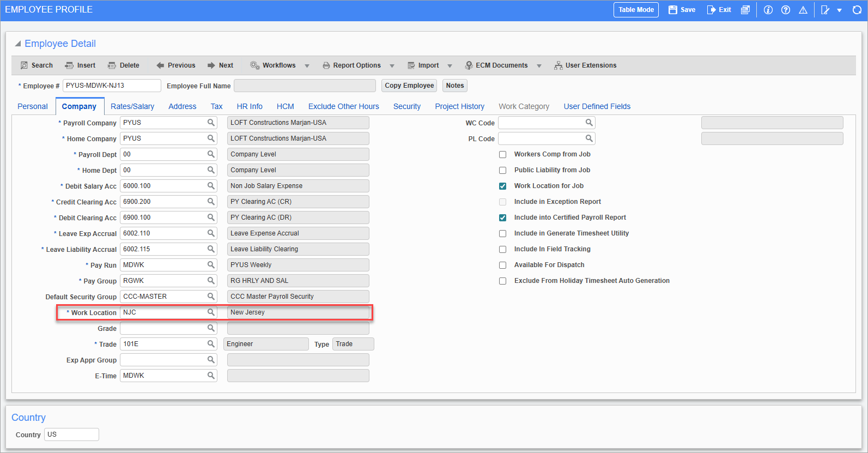Click the Copy Employee button
This screenshot has height=453, width=868.
click(x=409, y=86)
